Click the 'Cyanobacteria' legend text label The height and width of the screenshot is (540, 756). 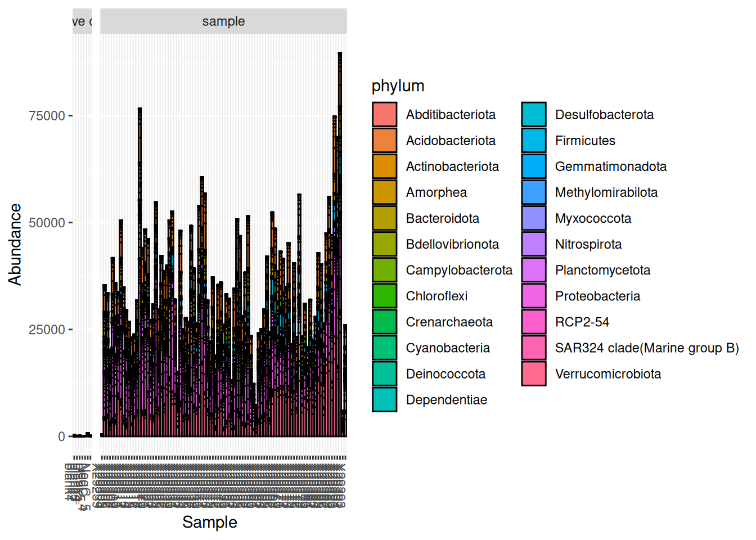[448, 348]
